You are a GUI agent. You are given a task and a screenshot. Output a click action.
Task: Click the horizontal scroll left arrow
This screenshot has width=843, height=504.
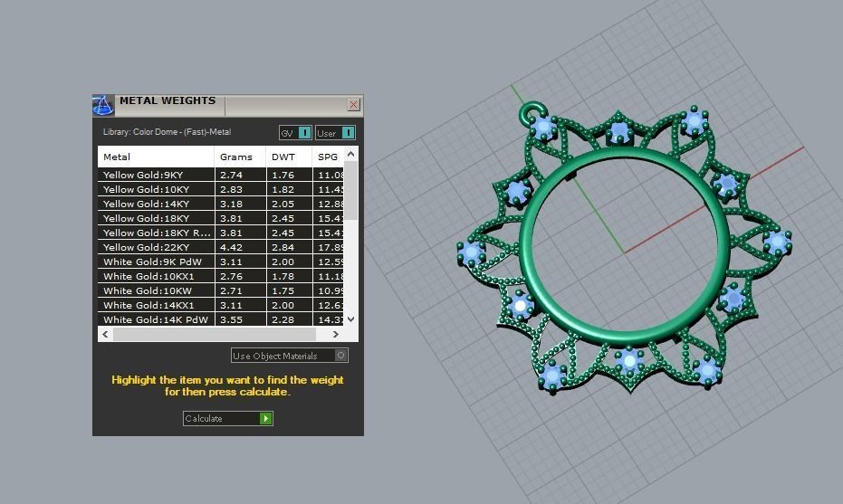click(x=105, y=334)
